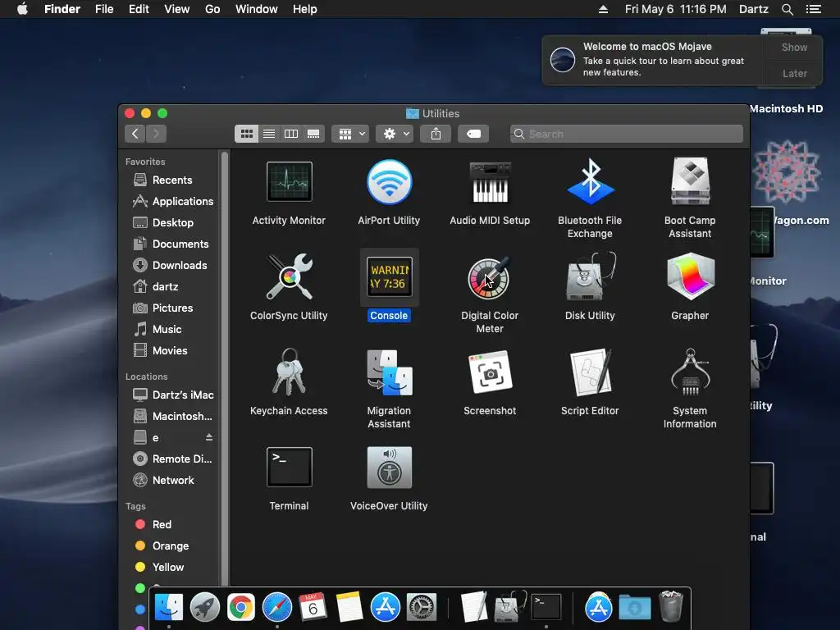Open Pictures in the sidebar
This screenshot has width=840, height=630.
172,308
